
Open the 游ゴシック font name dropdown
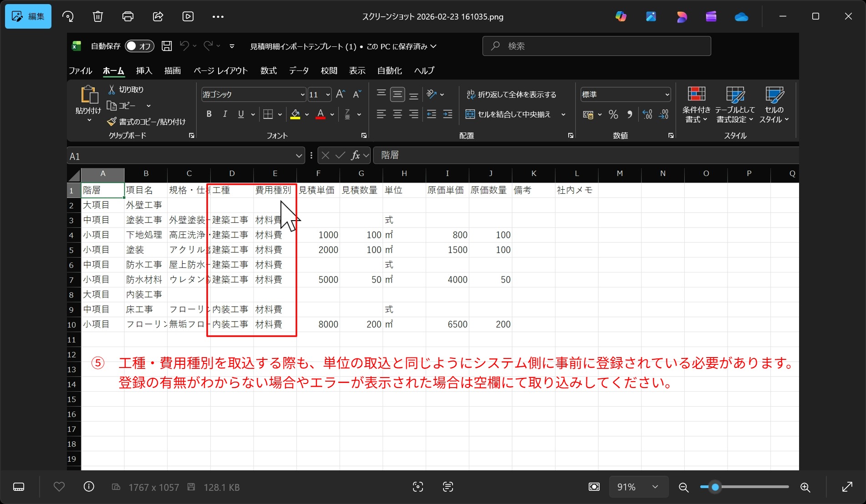302,95
